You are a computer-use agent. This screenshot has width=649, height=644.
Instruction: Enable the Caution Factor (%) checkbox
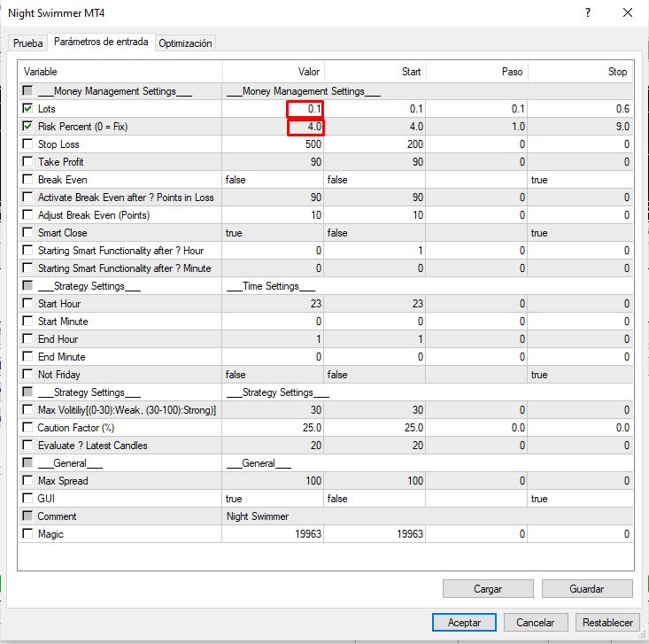pos(27,427)
